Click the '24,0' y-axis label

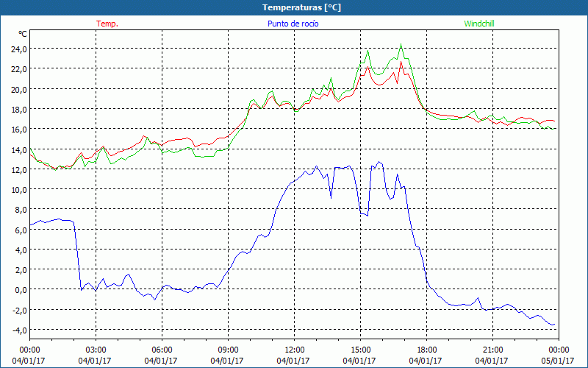coord(20,49)
